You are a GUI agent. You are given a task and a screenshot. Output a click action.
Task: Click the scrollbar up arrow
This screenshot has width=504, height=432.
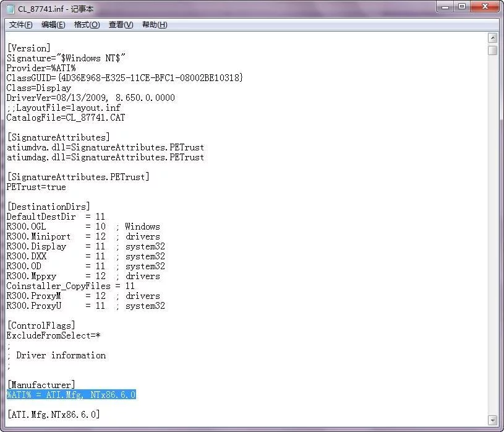click(x=492, y=38)
